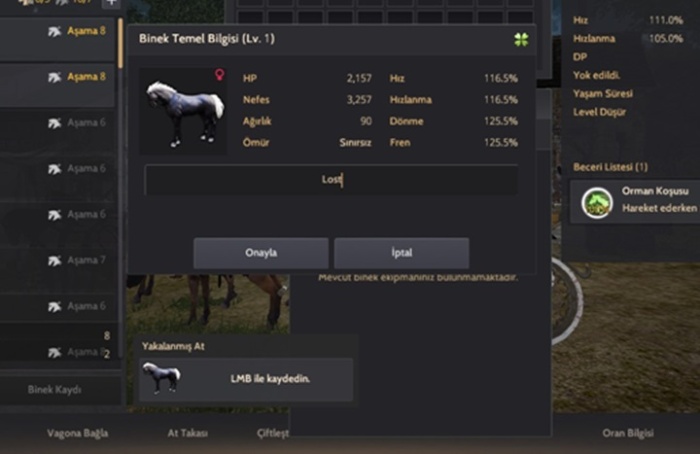700x454 pixels.
Task: Click the green clover icon in dialog header
Action: [521, 39]
